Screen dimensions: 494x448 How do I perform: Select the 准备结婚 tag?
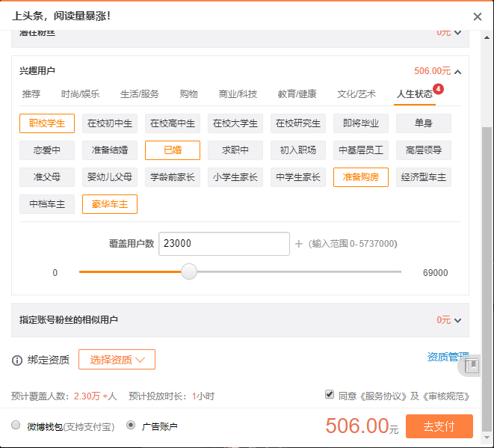click(x=110, y=150)
